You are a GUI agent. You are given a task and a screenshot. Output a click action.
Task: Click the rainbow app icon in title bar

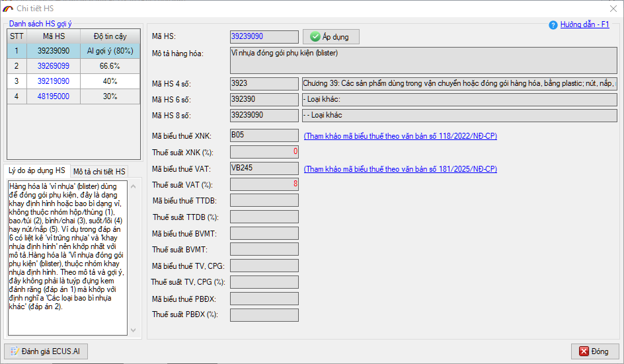8,8
